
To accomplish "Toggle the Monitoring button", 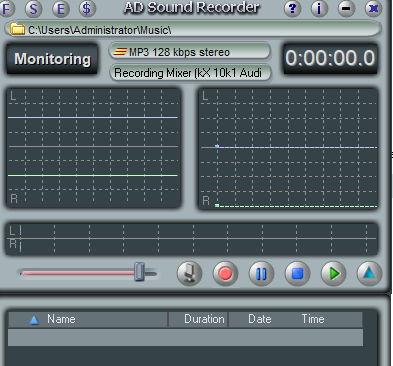I will click(x=52, y=59).
